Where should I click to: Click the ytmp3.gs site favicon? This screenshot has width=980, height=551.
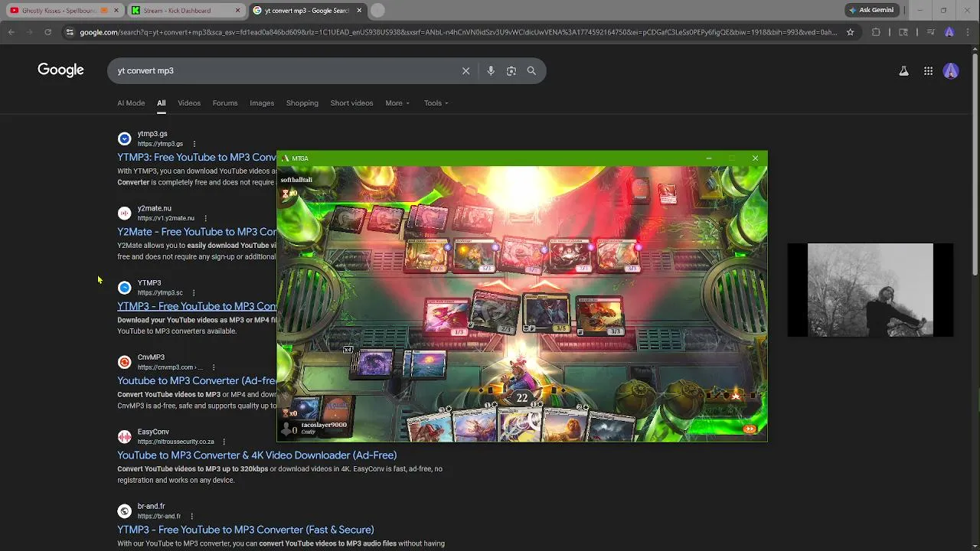pos(124,139)
